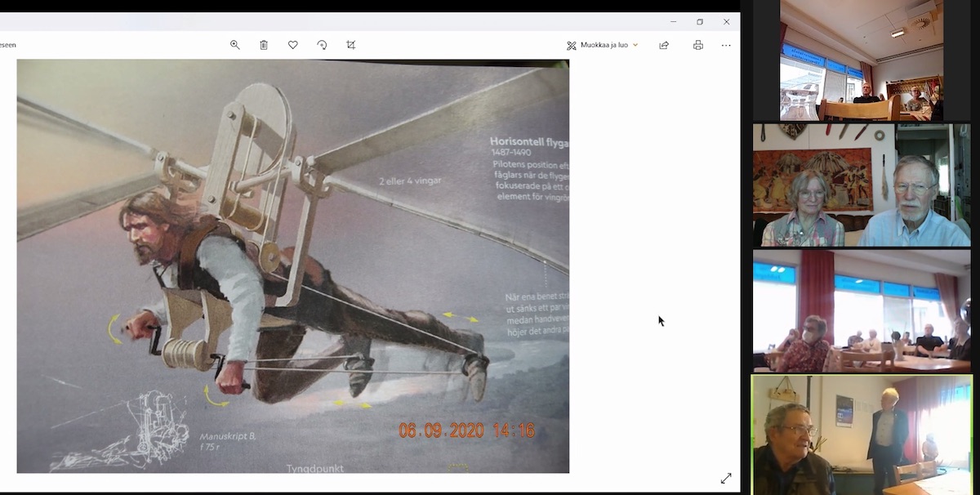980x495 pixels.
Task: Open the three-dot more options menu
Action: (x=726, y=45)
